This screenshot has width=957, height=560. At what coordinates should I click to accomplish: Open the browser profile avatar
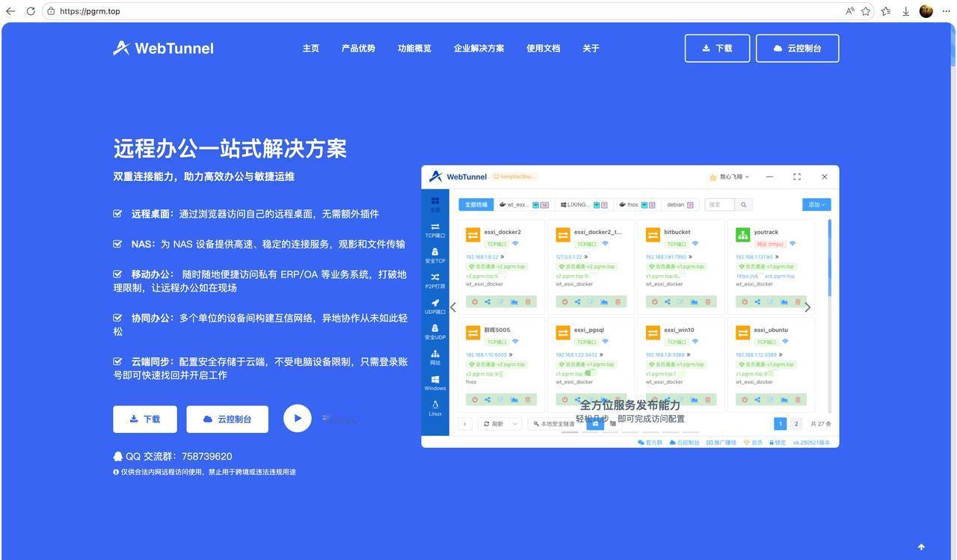click(926, 11)
